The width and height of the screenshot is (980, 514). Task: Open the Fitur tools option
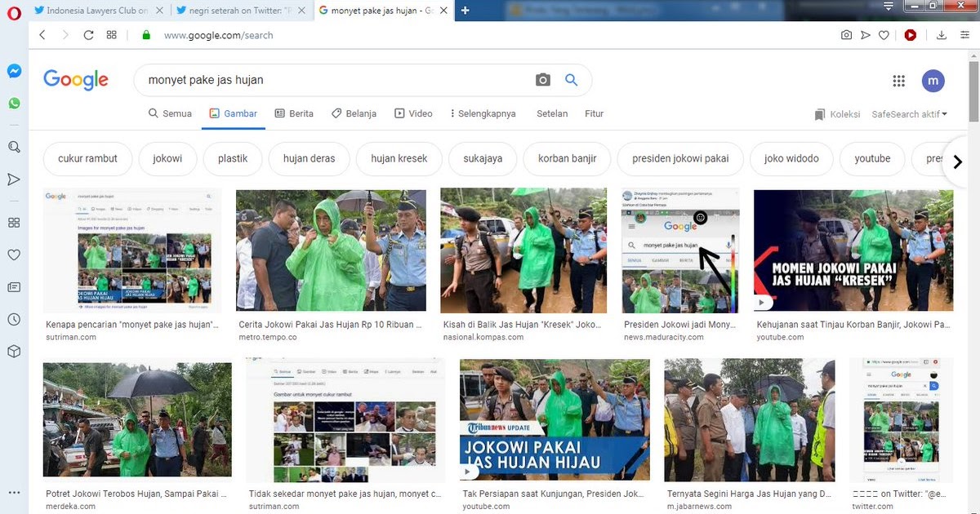[x=595, y=113]
